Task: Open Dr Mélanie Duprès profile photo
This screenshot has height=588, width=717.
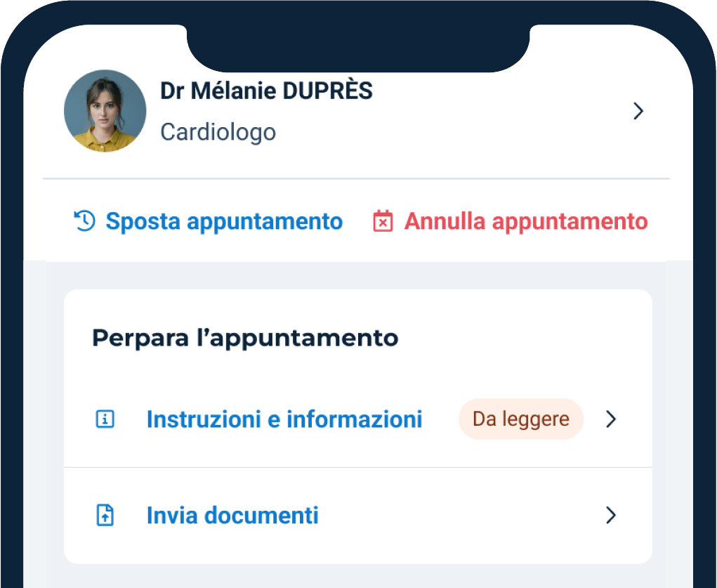Action: pos(105,110)
